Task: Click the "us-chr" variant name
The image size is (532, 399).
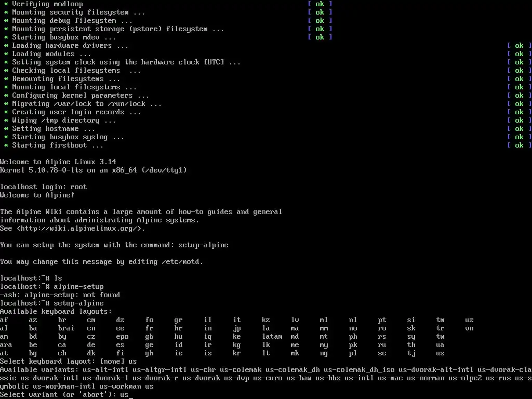Action: pos(203,370)
